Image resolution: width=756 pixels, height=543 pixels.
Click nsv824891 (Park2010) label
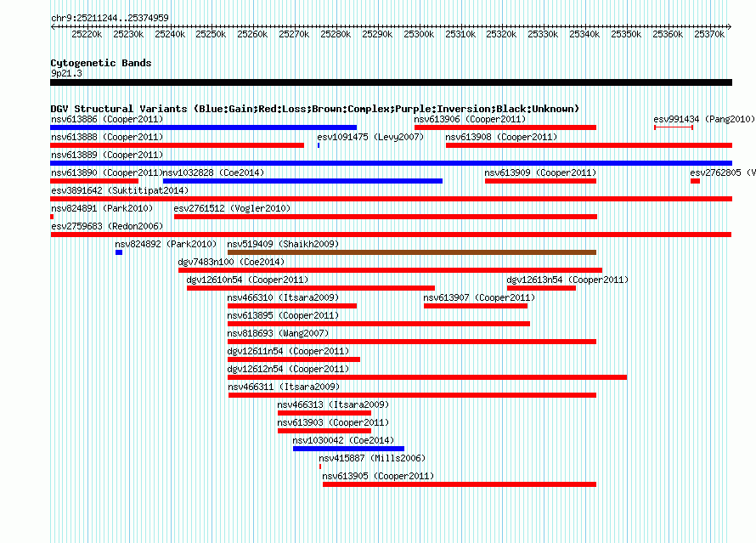tap(102, 208)
